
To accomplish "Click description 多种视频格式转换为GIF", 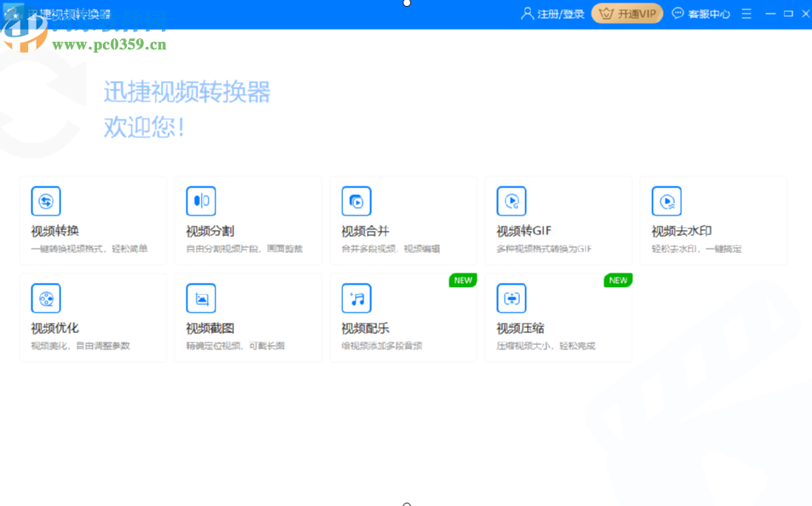I will tap(544, 249).
